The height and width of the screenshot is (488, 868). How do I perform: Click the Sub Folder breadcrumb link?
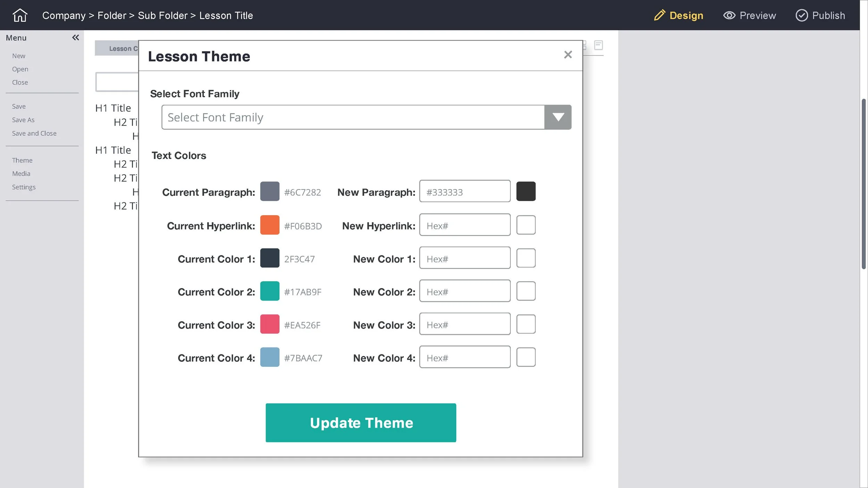(162, 15)
